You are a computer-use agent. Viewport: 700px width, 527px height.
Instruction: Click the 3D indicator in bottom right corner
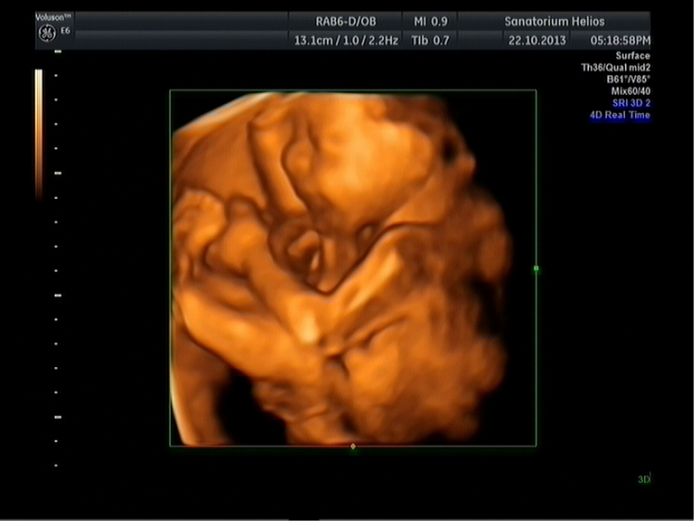644,479
